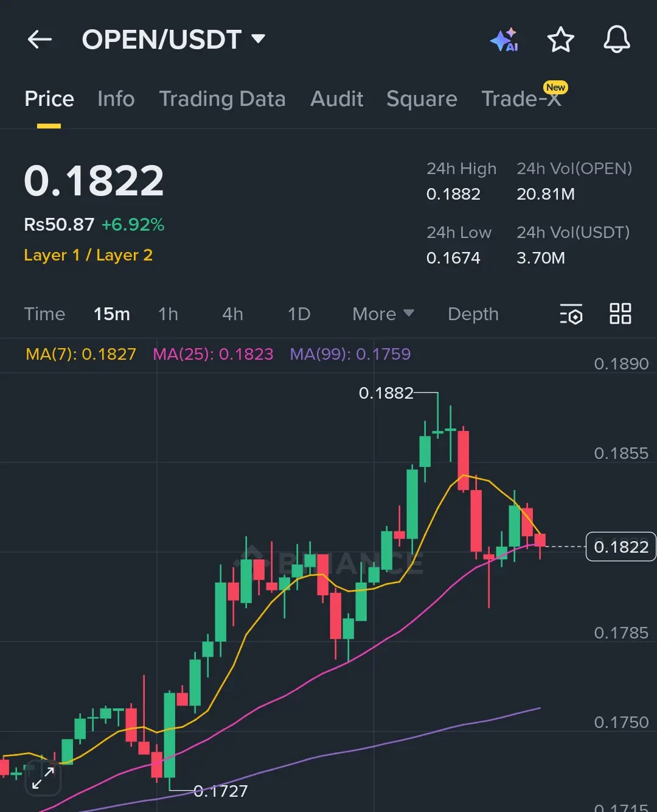Open the Trade-X tab
Viewport: 657px width, 812px height.
click(521, 99)
